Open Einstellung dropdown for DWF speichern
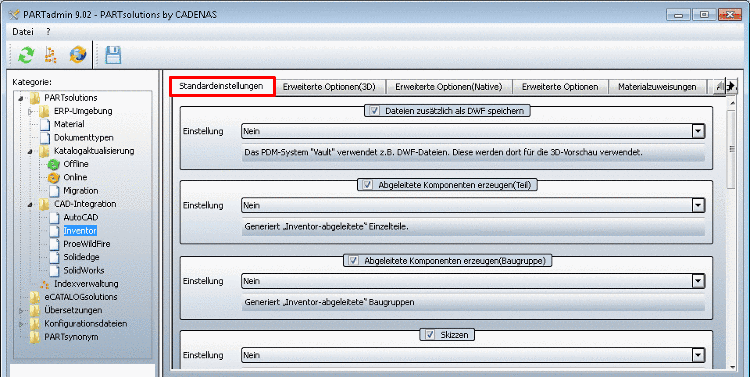Image resolution: width=750 pixels, height=377 pixels. click(x=698, y=131)
